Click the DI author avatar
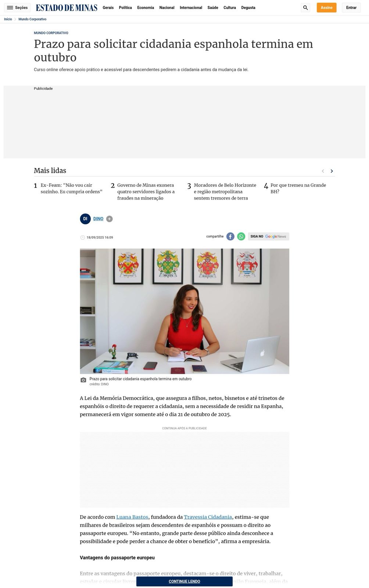 [85, 219]
